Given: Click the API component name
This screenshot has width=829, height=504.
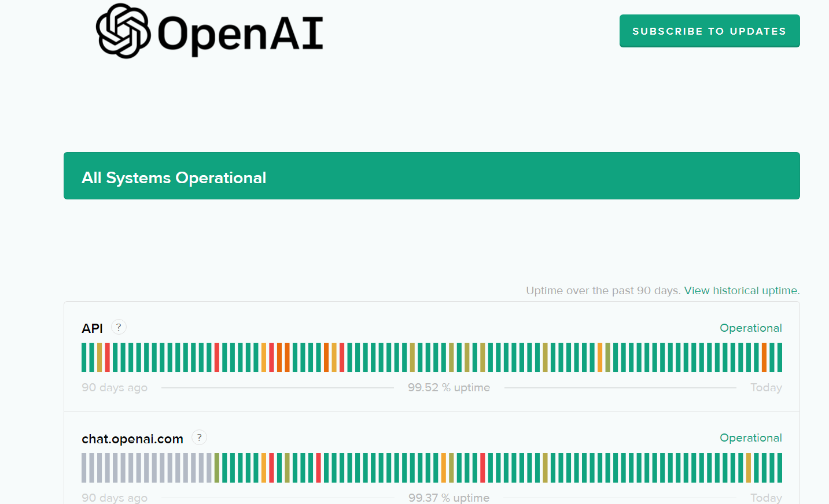Looking at the screenshot, I should (x=92, y=329).
